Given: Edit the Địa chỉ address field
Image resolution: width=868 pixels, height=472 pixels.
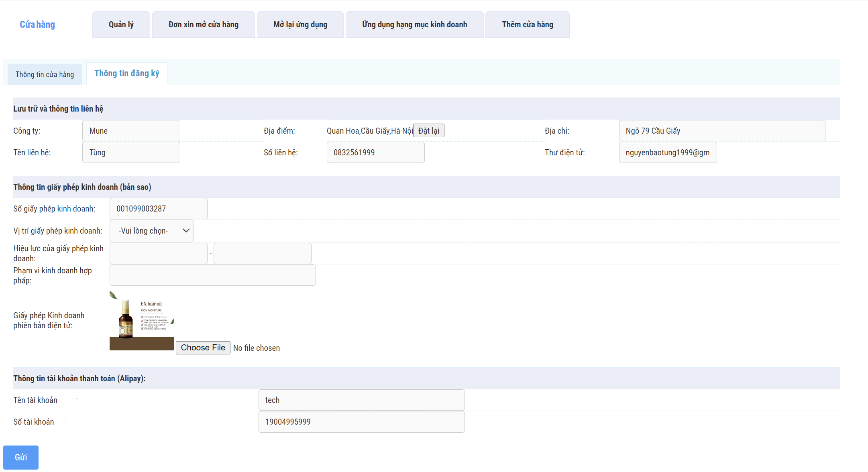Looking at the screenshot, I should point(721,131).
